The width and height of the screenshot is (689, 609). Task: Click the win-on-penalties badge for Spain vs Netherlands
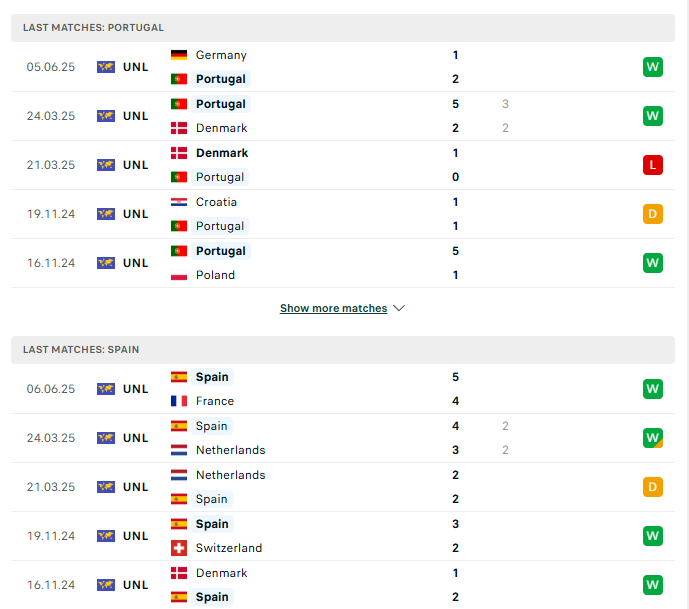pyautogui.click(x=653, y=438)
